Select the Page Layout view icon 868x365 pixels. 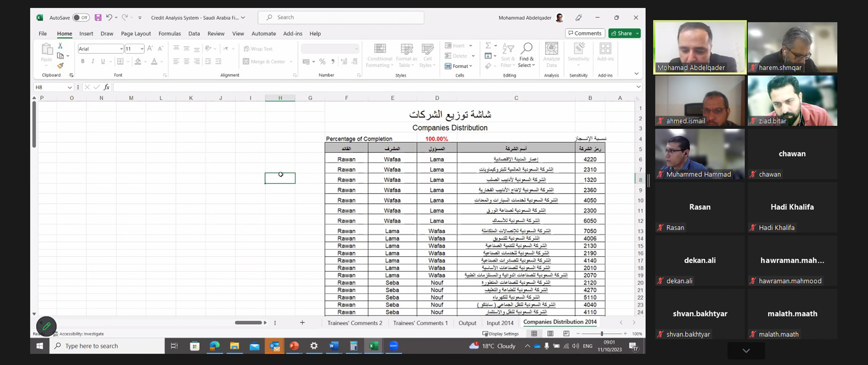pos(550,334)
